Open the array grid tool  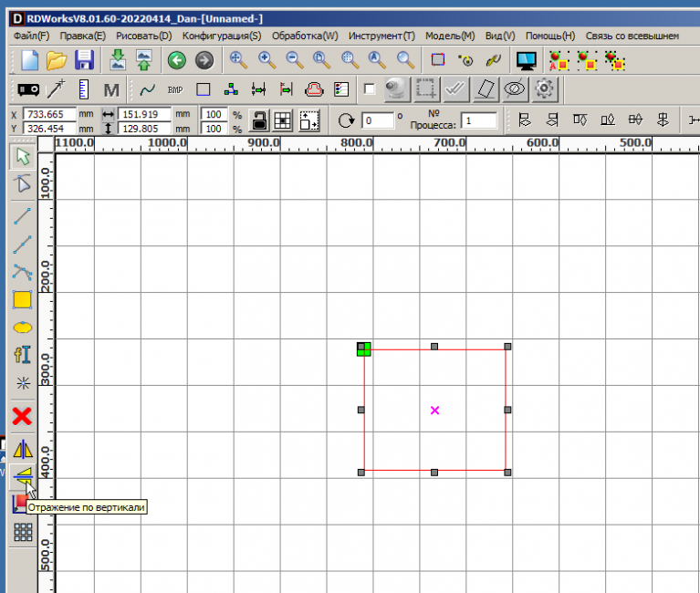click(23, 534)
